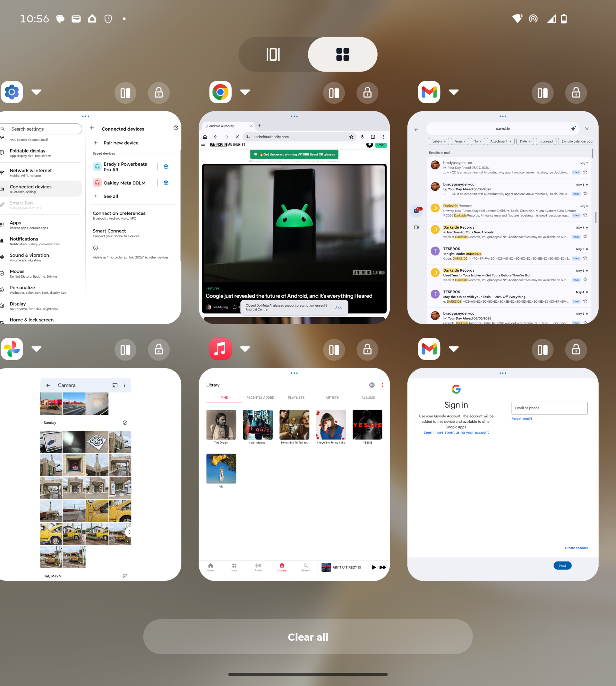Screen dimensions: 616x686
Task: Expand the Google Photos card dropdown arrow
Action: click(x=37, y=349)
